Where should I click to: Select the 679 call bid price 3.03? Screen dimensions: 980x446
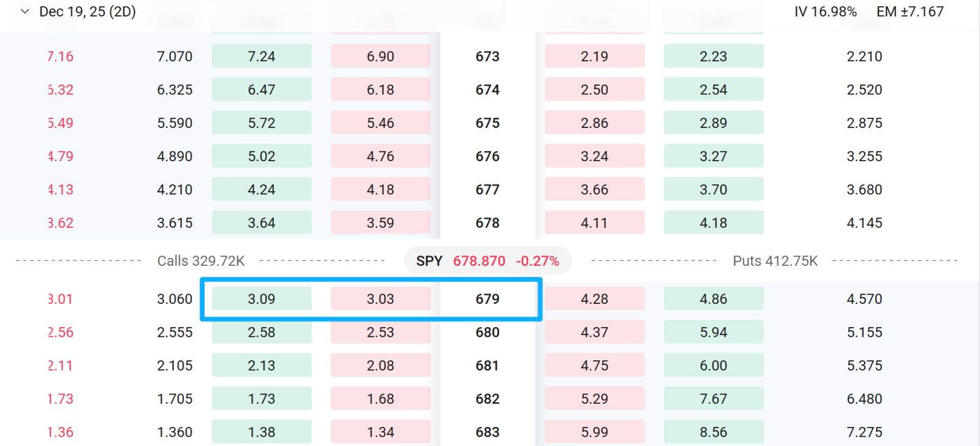380,299
